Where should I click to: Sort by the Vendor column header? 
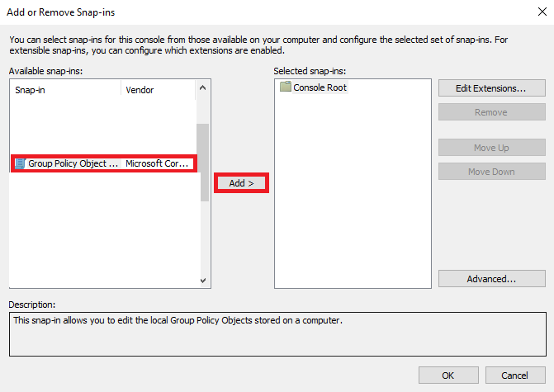[158, 90]
